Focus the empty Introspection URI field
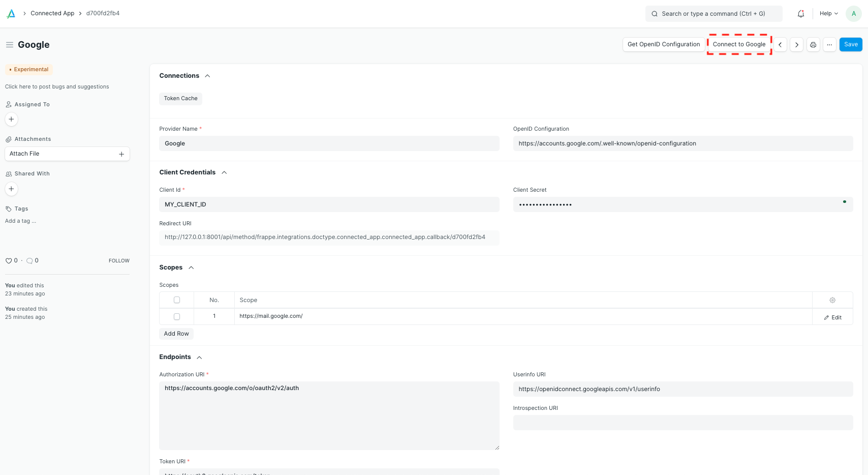 (683, 423)
